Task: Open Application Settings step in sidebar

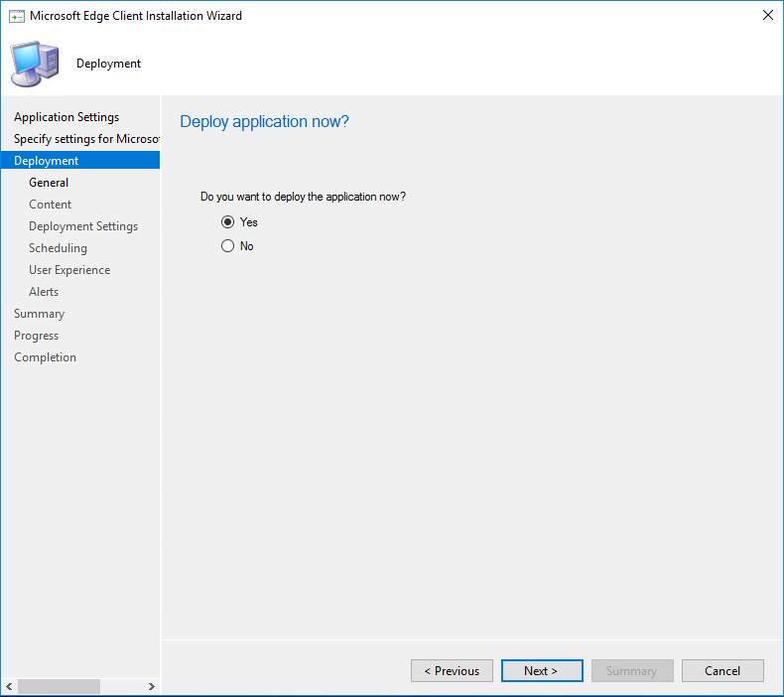Action: (x=66, y=117)
